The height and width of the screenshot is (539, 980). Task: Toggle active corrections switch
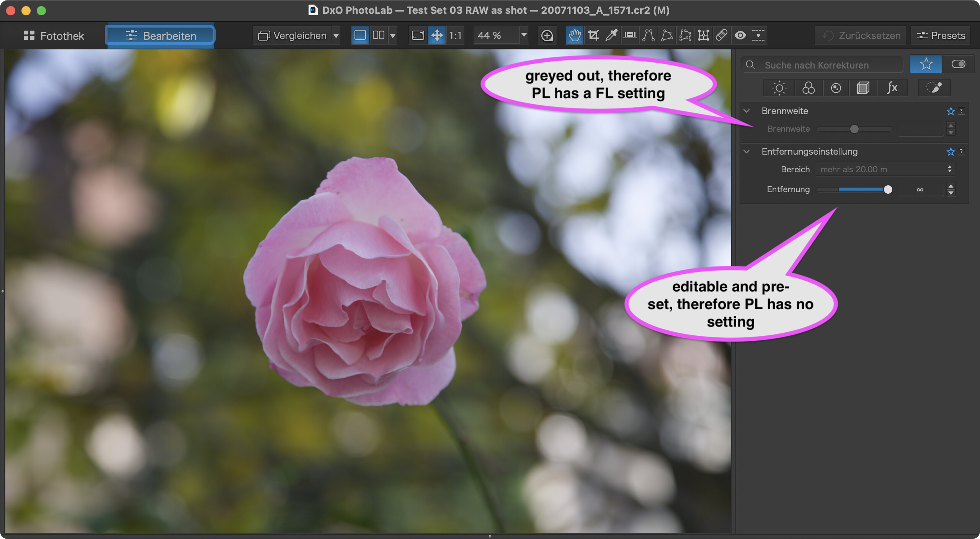(958, 64)
